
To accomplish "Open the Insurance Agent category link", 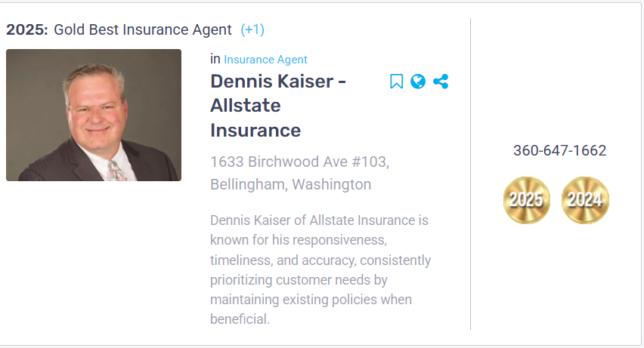I will click(265, 60).
